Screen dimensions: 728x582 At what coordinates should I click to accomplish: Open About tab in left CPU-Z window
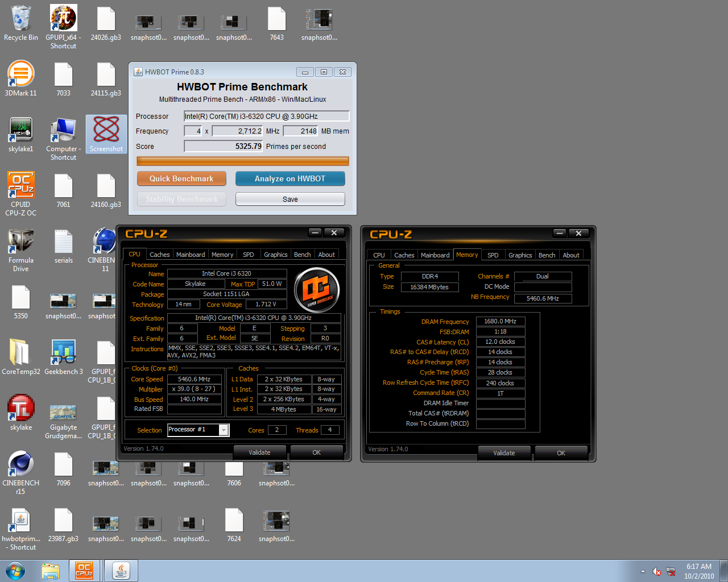point(326,255)
